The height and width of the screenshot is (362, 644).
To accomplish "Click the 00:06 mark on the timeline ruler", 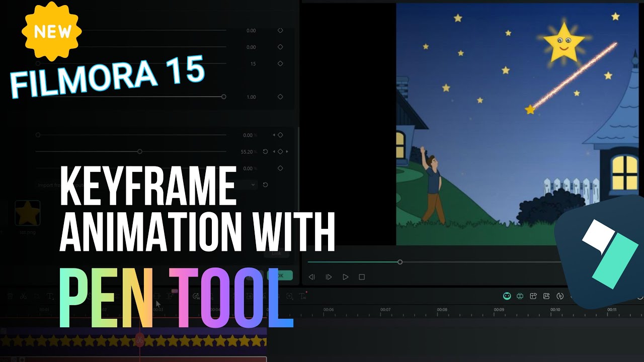I will (x=328, y=310).
